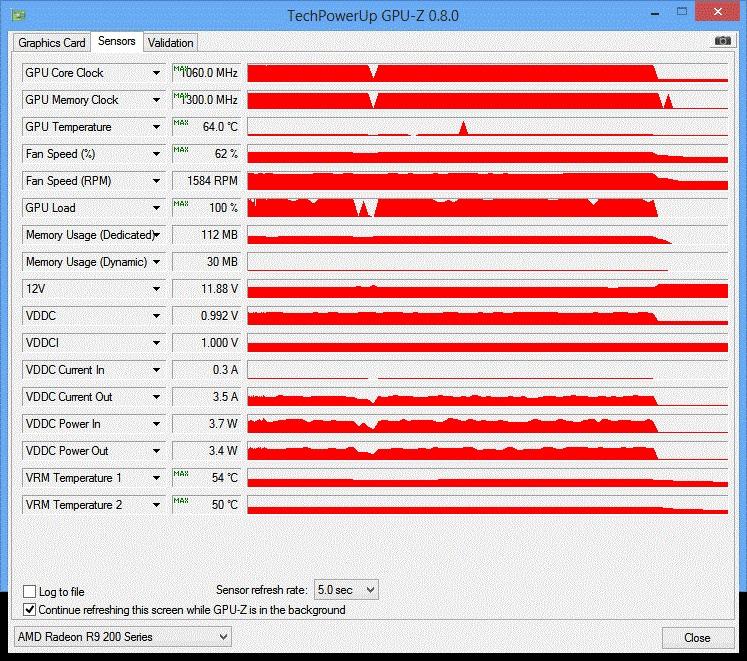This screenshot has height=661, width=747.
Task: Expand the 12V sensor dropdown
Action: click(x=156, y=289)
